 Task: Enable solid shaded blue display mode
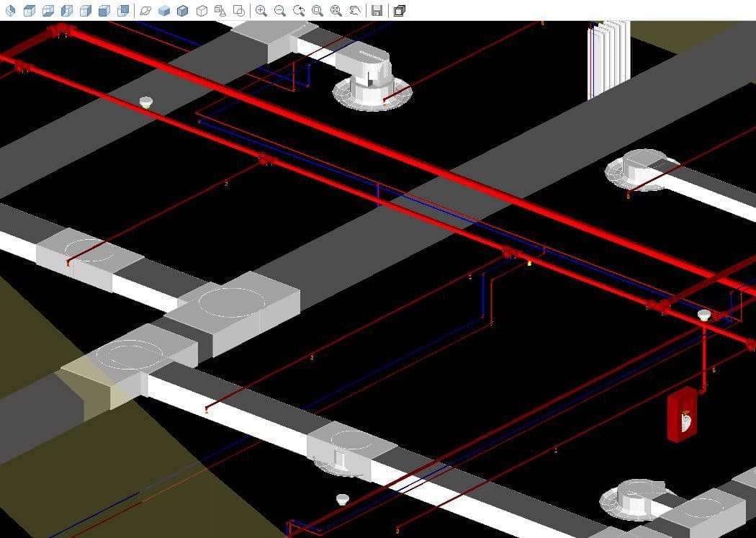pos(164,10)
